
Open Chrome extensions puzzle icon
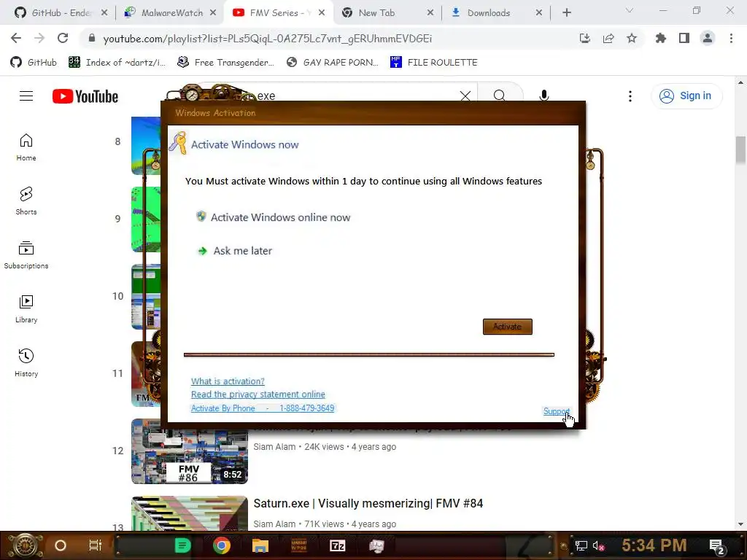(x=661, y=39)
